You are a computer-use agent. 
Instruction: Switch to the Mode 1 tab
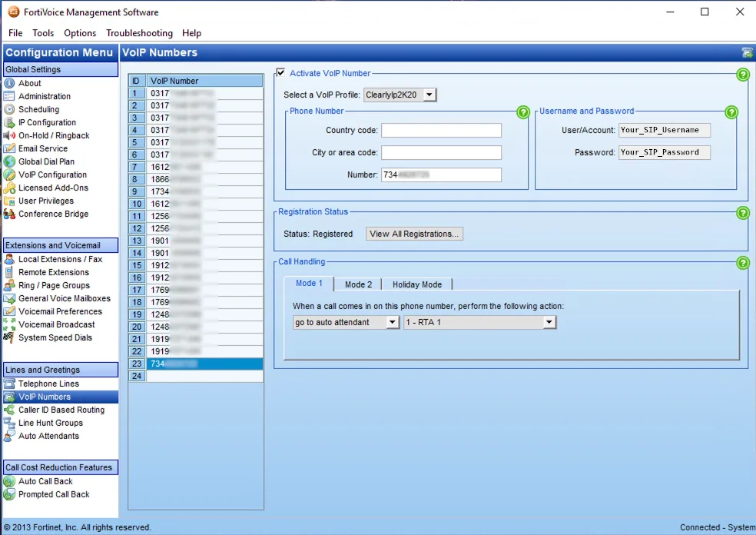(309, 283)
